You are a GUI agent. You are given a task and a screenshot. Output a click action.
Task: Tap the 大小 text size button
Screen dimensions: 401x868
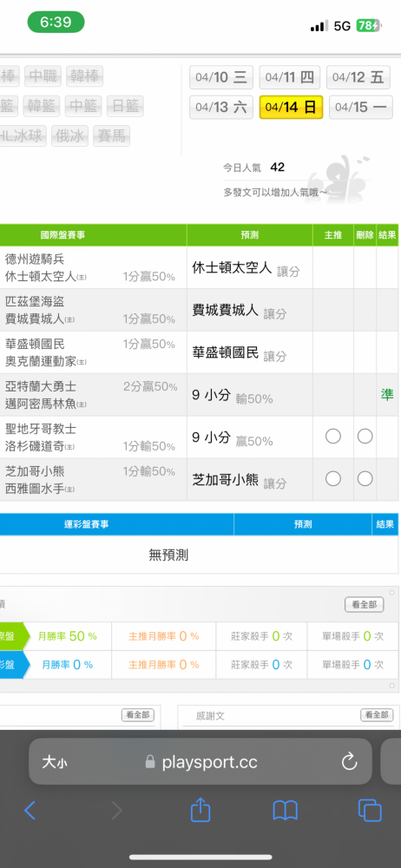coord(56,762)
